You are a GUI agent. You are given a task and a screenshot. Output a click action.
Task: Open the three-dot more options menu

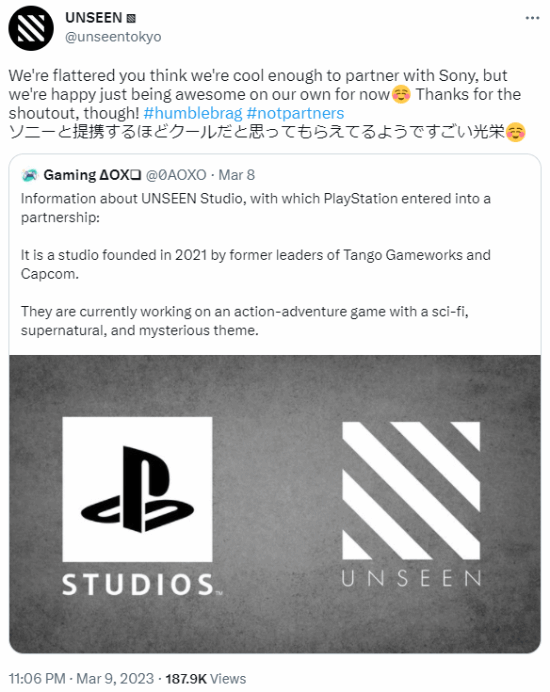(x=532, y=18)
